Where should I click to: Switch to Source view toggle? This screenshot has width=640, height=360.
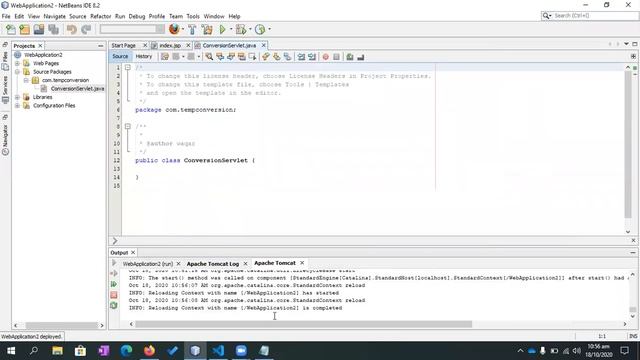[x=120, y=56]
